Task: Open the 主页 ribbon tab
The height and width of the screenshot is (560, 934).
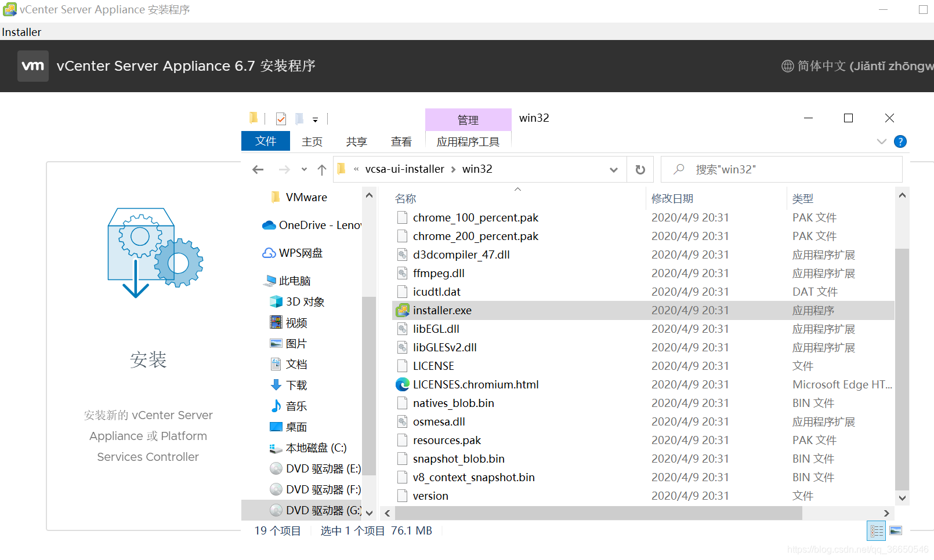Action: pyautogui.click(x=312, y=141)
